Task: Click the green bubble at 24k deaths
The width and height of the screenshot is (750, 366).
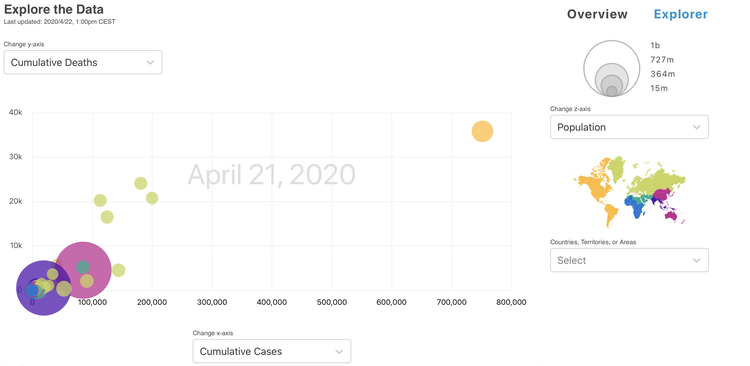Action: [141, 183]
